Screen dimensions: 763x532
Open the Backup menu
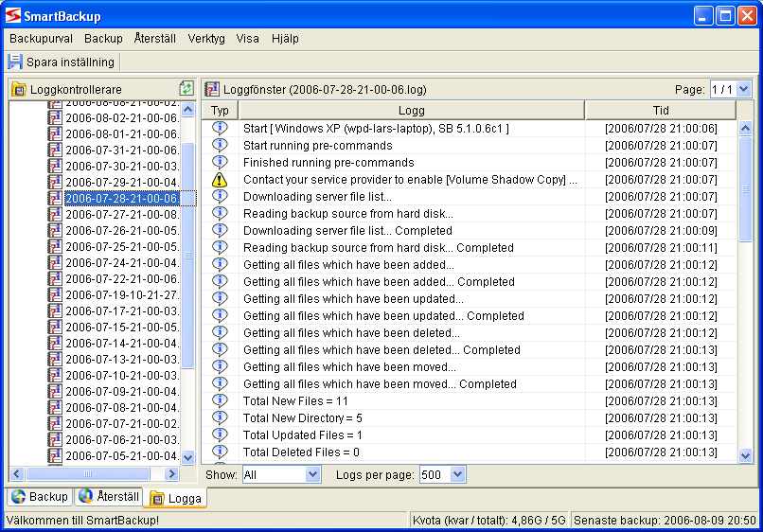103,39
